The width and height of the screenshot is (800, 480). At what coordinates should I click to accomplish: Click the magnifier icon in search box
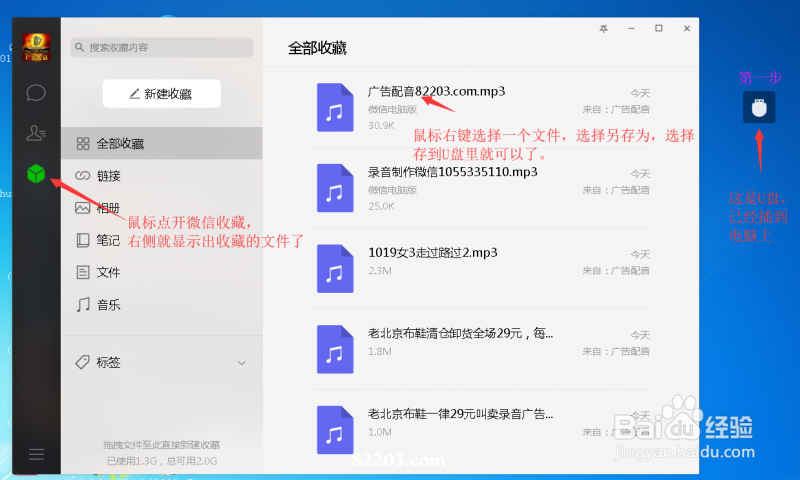pyautogui.click(x=79, y=47)
